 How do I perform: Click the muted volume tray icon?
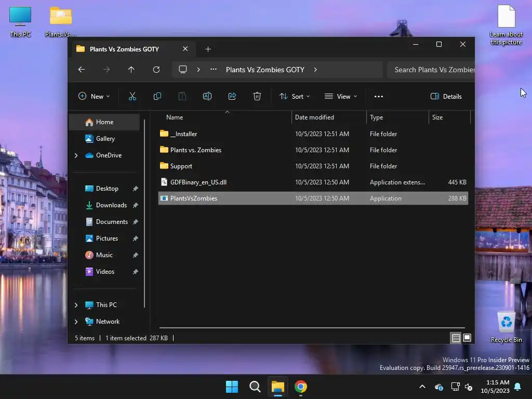tap(469, 387)
